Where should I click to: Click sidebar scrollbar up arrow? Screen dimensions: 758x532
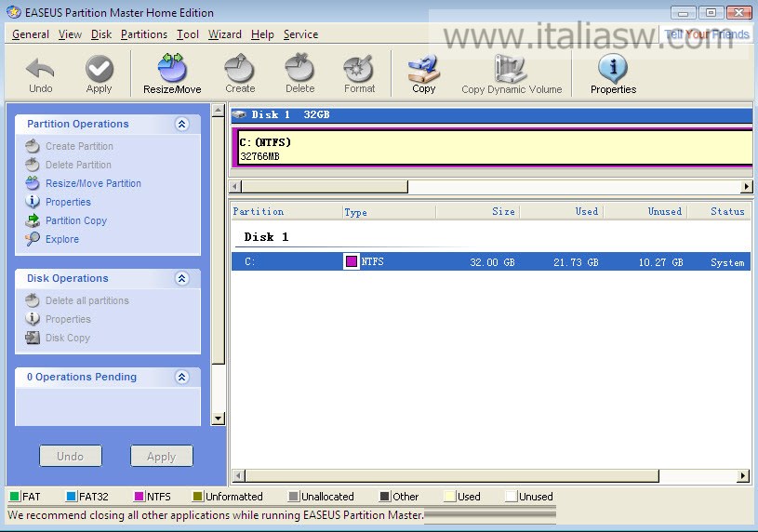[x=218, y=111]
